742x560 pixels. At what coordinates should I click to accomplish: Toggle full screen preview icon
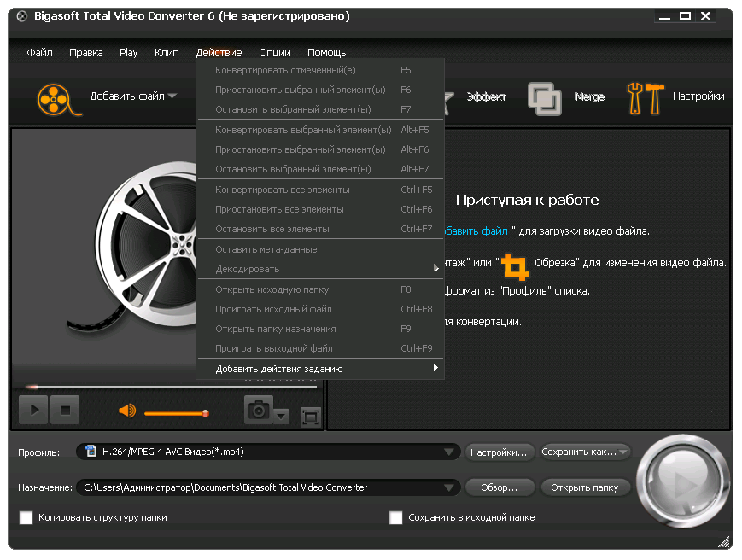click(311, 417)
